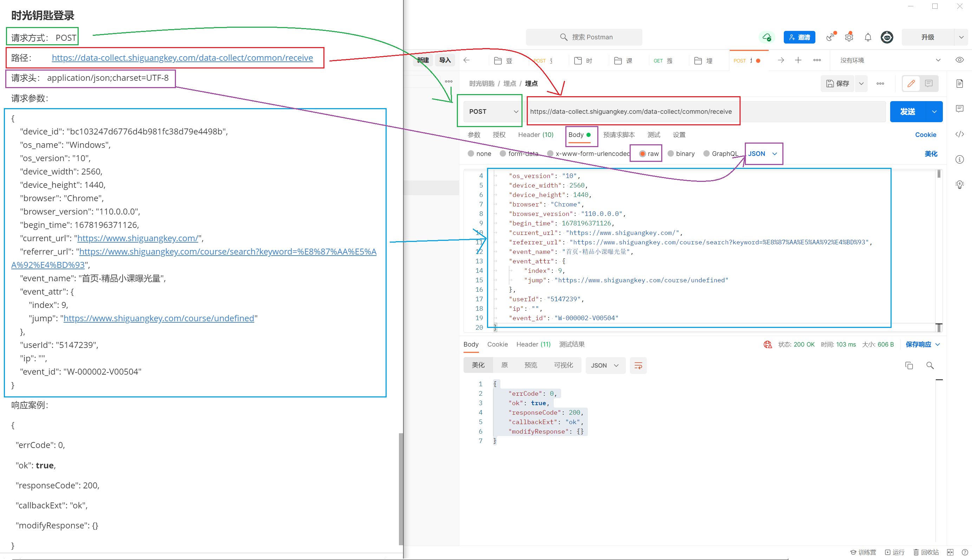
Task: Select the form-data radio option
Action: click(503, 154)
